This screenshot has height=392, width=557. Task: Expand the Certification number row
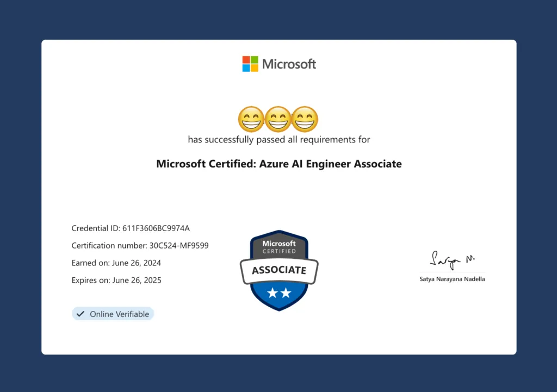[140, 246]
